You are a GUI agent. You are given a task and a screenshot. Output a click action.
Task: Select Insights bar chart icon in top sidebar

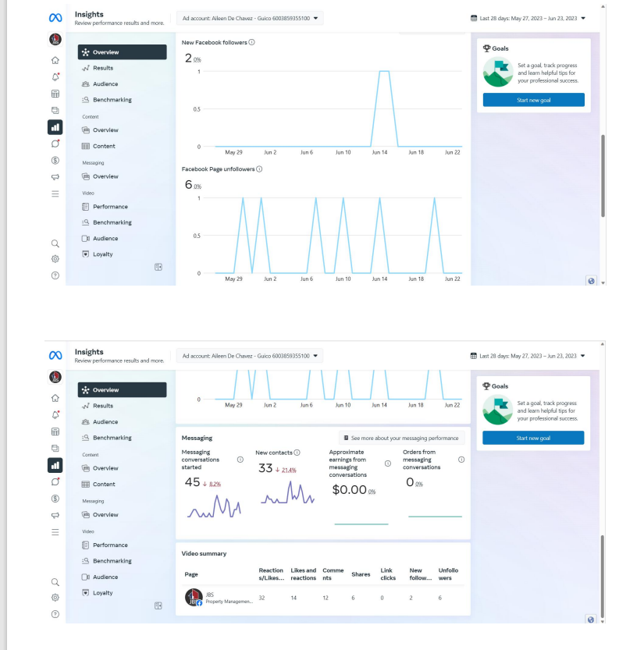55,127
